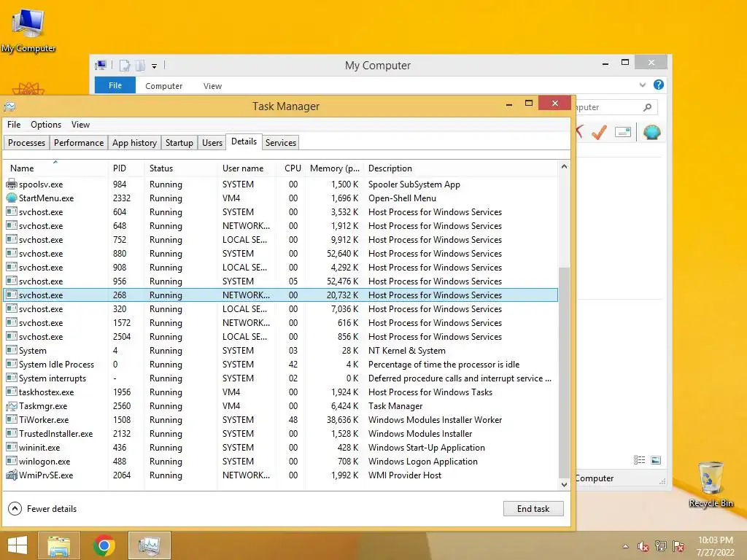747x560 pixels.
Task: Launch Google Chrome from the taskbar
Action: pyautogui.click(x=104, y=545)
